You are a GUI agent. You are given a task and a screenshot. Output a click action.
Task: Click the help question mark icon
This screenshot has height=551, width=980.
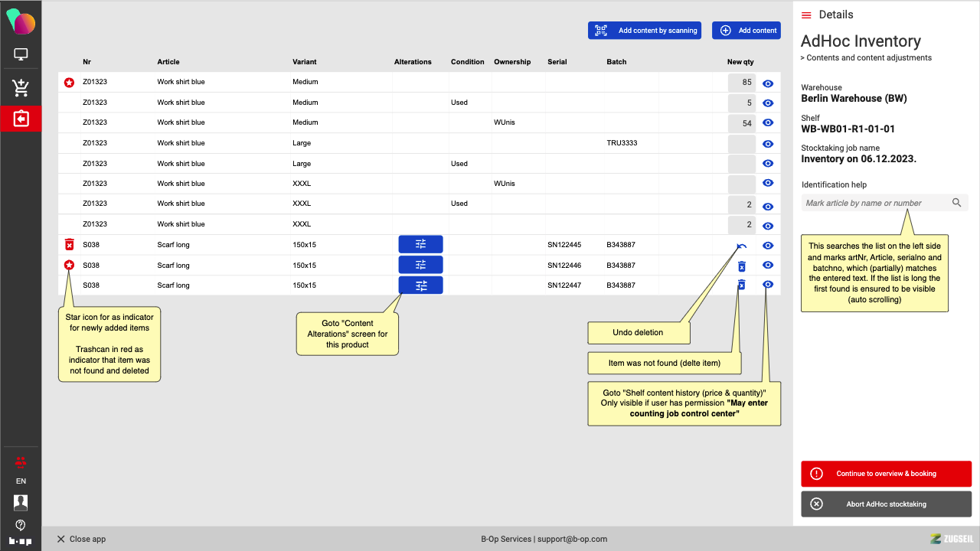[21, 525]
